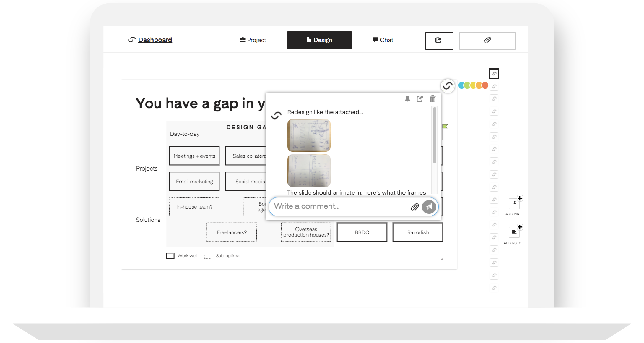Image resolution: width=644 pixels, height=343 pixels.
Task: Click the share/export icon in comment panel
Action: [x=419, y=99]
